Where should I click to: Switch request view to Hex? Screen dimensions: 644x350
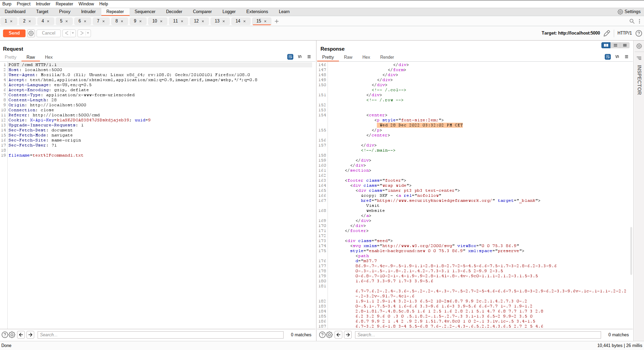pos(49,57)
